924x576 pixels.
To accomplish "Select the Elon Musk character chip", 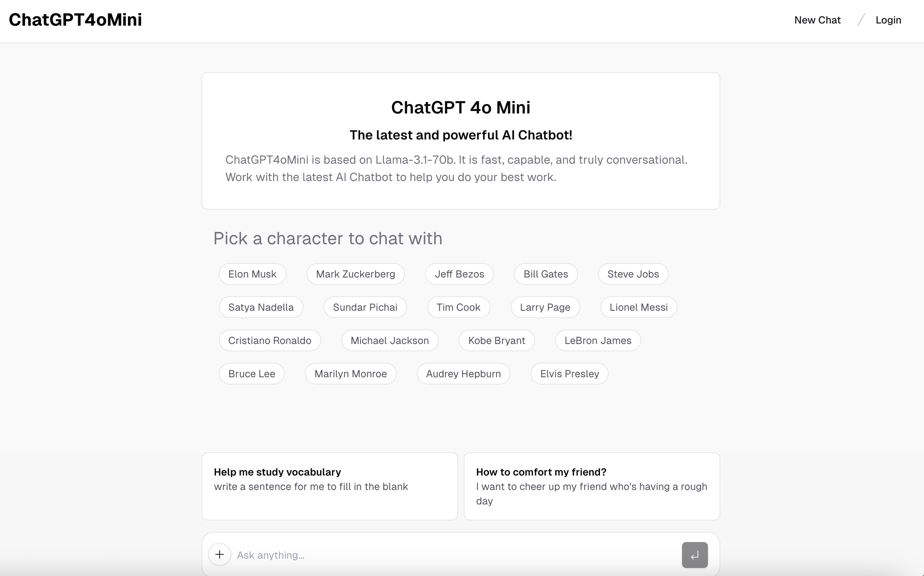I will coord(252,274).
